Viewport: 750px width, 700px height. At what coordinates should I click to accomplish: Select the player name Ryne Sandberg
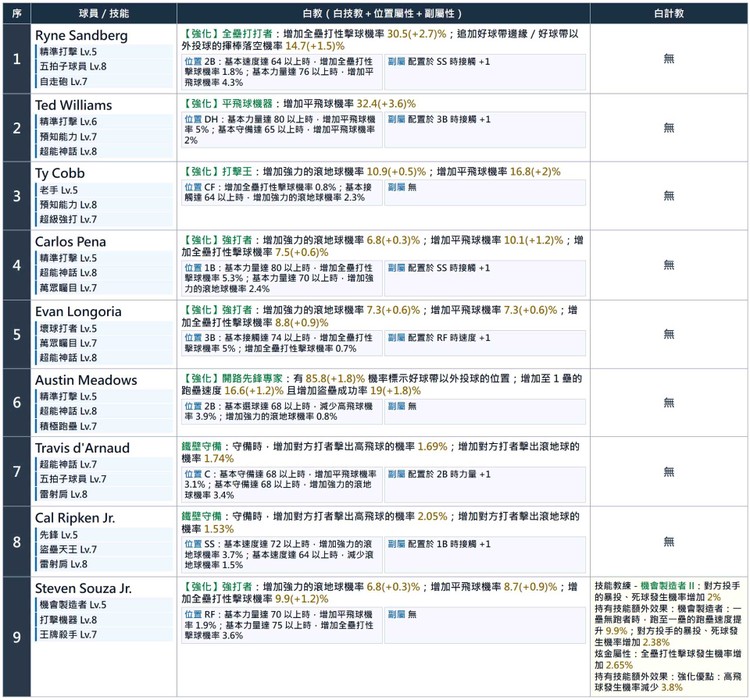81,35
